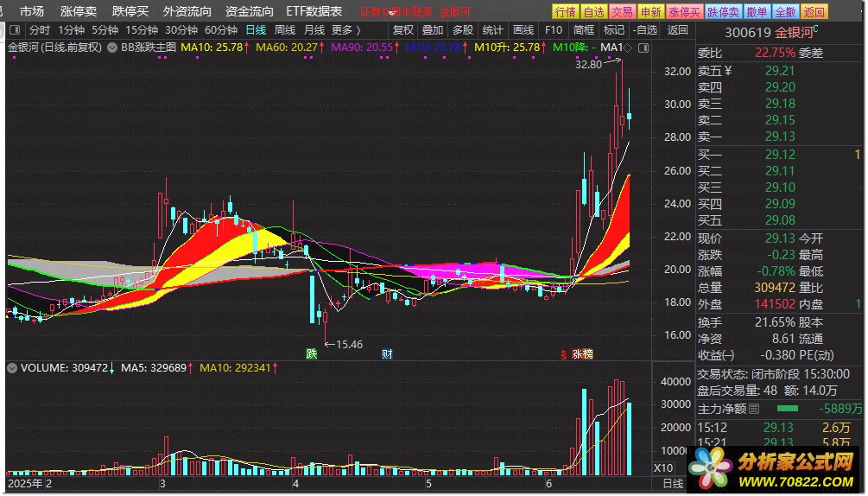Image resolution: width=868 pixels, height=496 pixels.
Task: Switch to the 30分钟 period
Action: (181, 30)
